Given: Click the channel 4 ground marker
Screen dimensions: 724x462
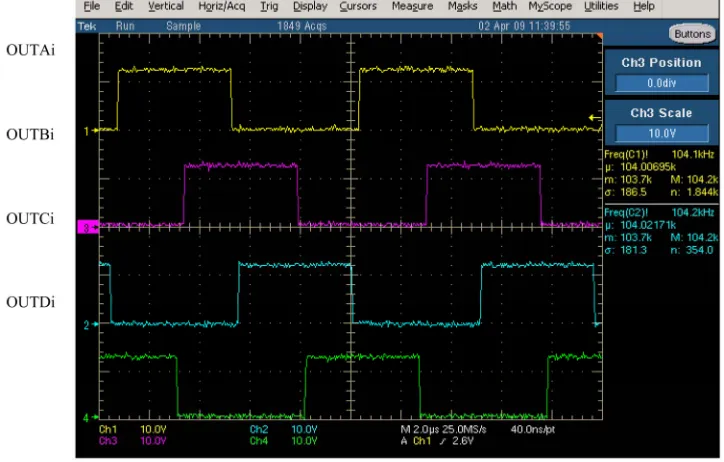Looking at the screenshot, I should click(x=91, y=418).
